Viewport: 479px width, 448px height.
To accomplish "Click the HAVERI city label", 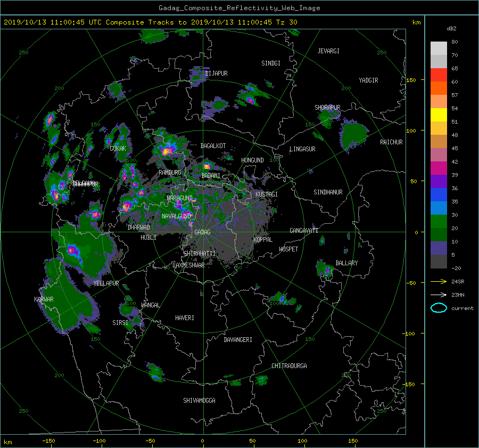I will point(185,318).
